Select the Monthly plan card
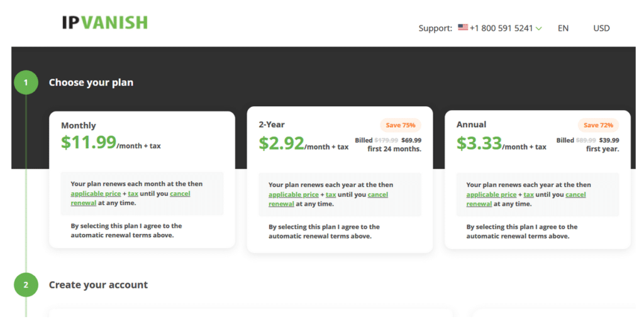The width and height of the screenshot is (644, 329). (142, 179)
